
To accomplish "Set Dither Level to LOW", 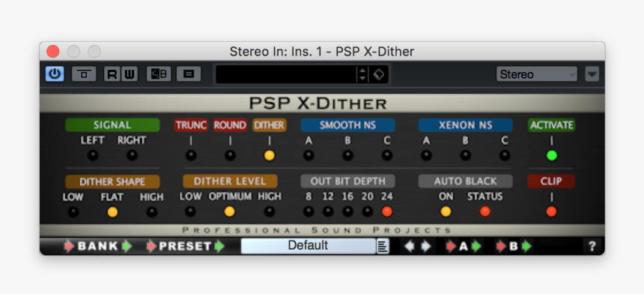I will pyautogui.click(x=190, y=211).
